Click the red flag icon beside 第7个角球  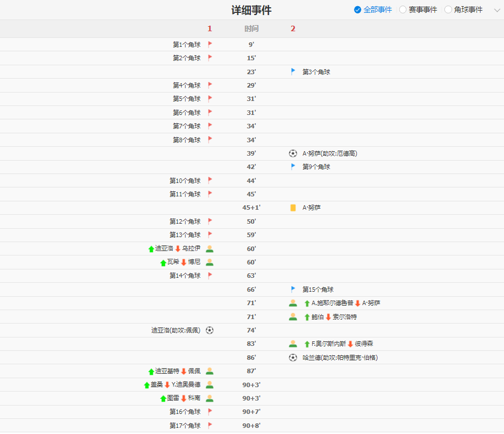[210, 126]
